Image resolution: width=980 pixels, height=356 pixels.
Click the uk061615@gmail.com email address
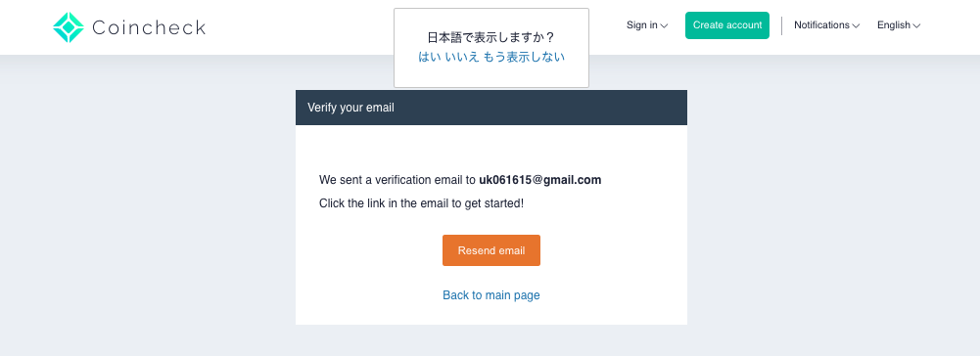coord(540,180)
